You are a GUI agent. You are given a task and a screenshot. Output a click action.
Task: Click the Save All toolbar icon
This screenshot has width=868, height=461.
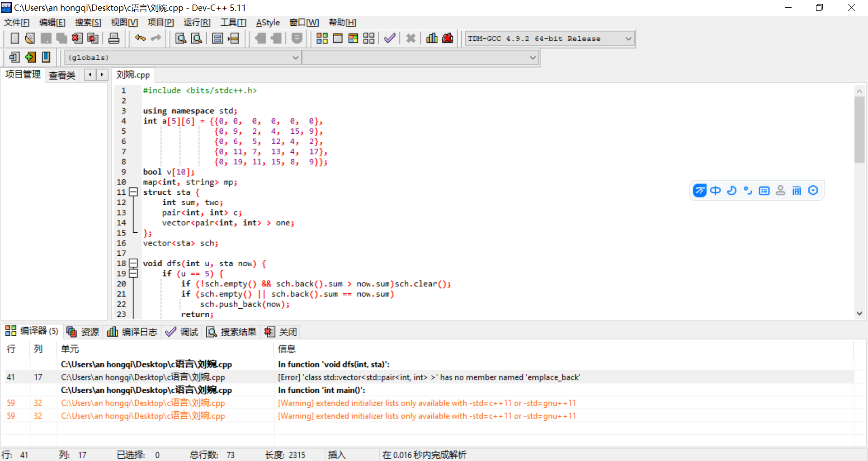61,38
